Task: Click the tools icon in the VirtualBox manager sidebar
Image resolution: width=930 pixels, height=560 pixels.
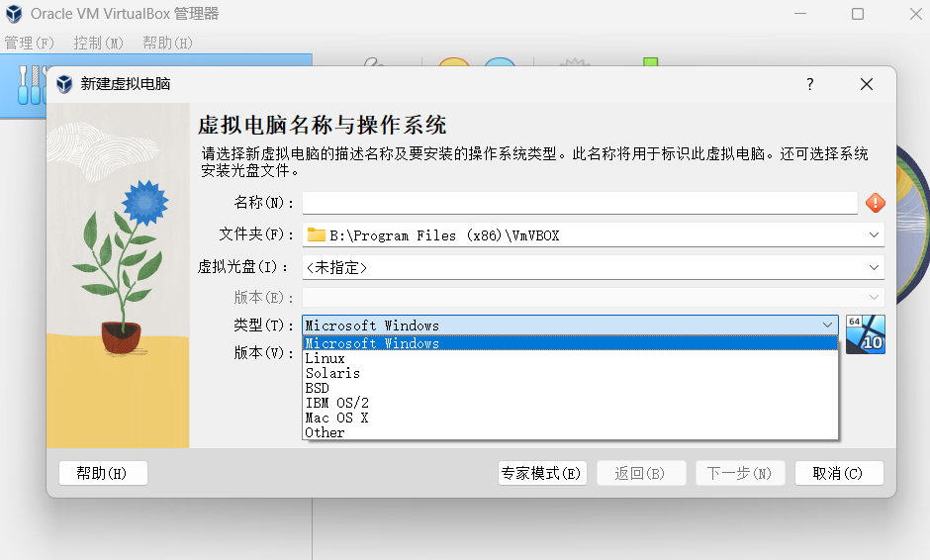Action: (30, 85)
